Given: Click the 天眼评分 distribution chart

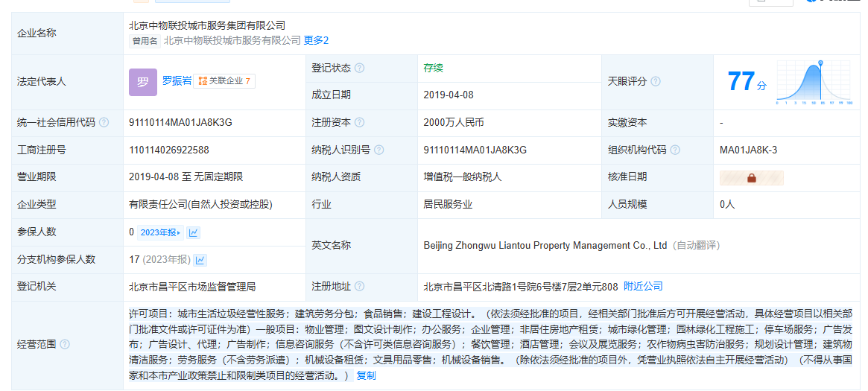Looking at the screenshot, I should click(814, 83).
